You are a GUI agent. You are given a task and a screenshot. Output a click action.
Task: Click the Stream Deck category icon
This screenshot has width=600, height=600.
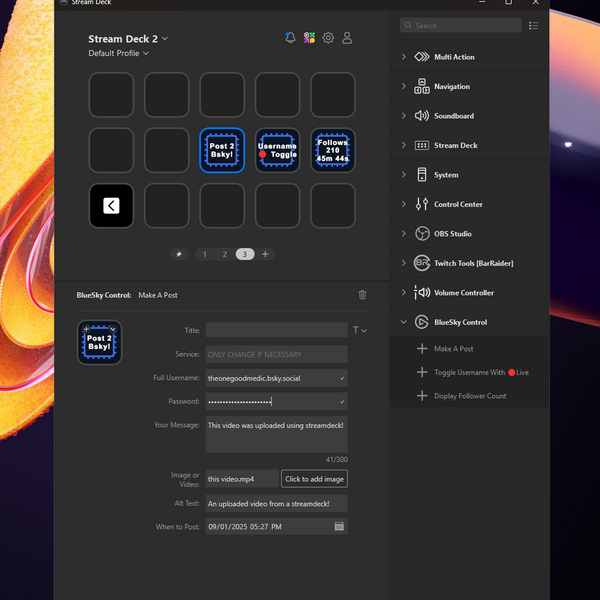coord(422,145)
